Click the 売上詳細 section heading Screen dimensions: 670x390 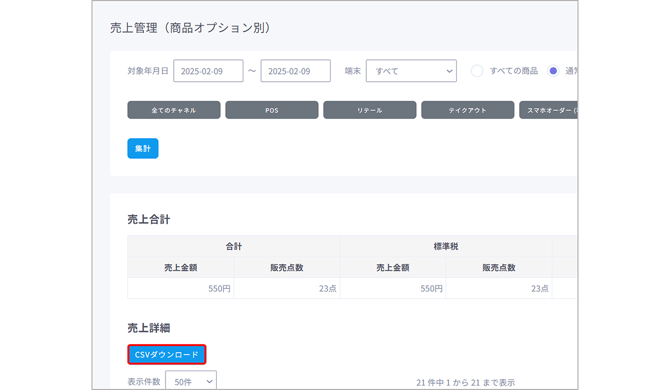tap(149, 328)
